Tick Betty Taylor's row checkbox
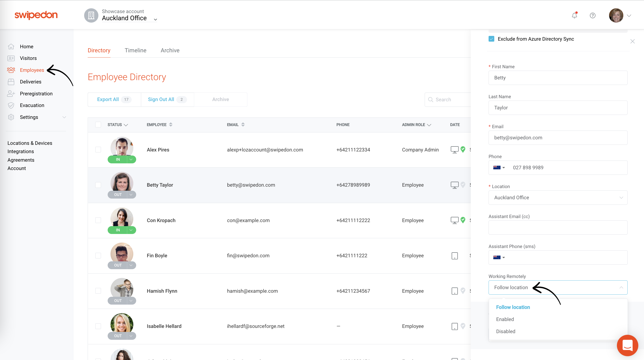 (98, 185)
